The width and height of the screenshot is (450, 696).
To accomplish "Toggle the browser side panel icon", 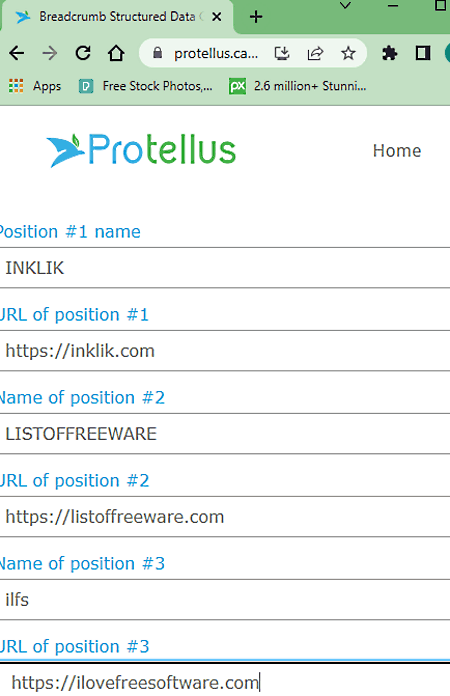I will click(423, 54).
